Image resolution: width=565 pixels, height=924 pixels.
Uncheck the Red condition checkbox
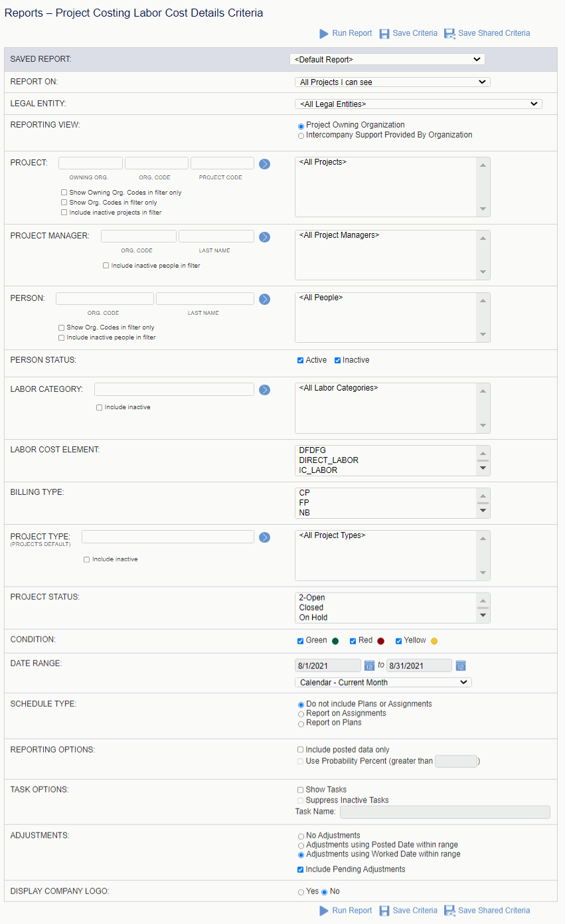click(x=353, y=641)
